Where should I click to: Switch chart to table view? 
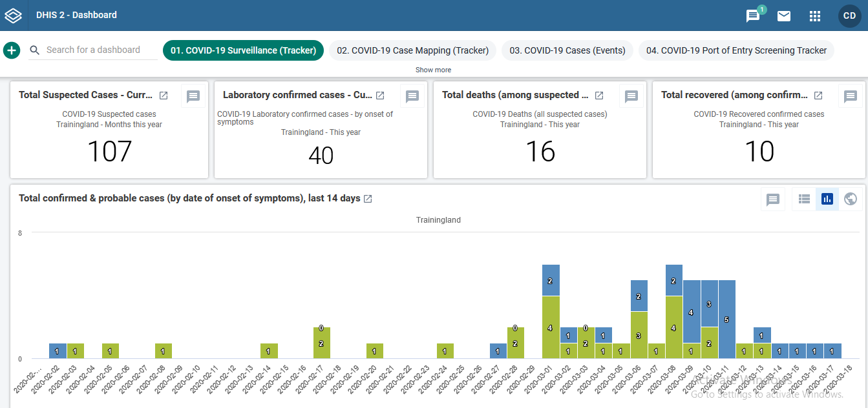click(804, 199)
